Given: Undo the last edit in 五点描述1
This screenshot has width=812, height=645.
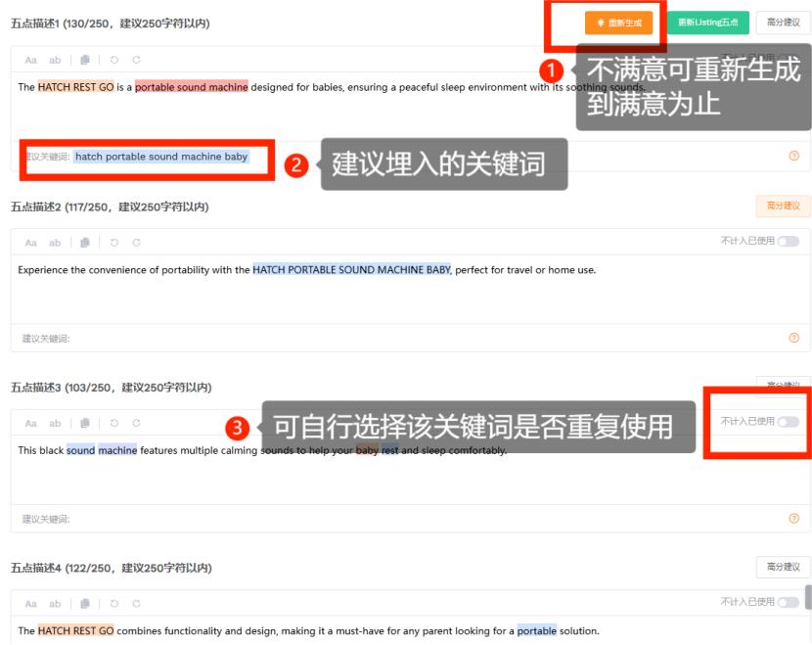Looking at the screenshot, I should point(113,60).
